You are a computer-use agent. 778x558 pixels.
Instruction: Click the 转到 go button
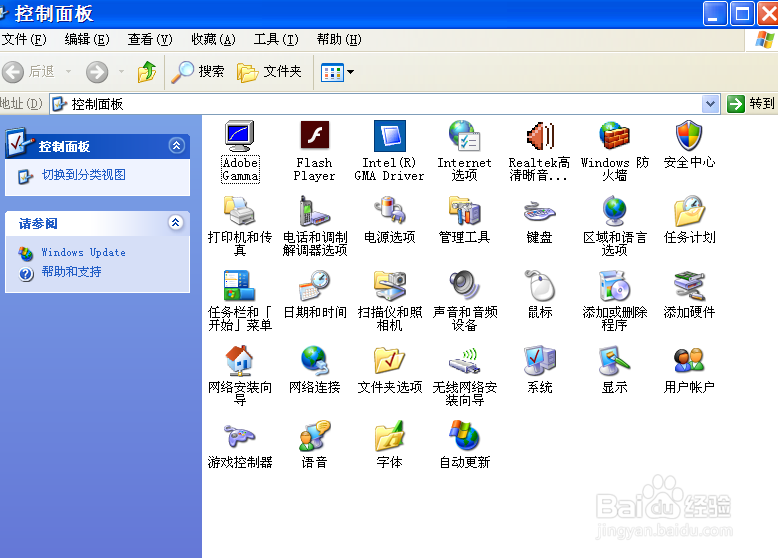coord(751,104)
